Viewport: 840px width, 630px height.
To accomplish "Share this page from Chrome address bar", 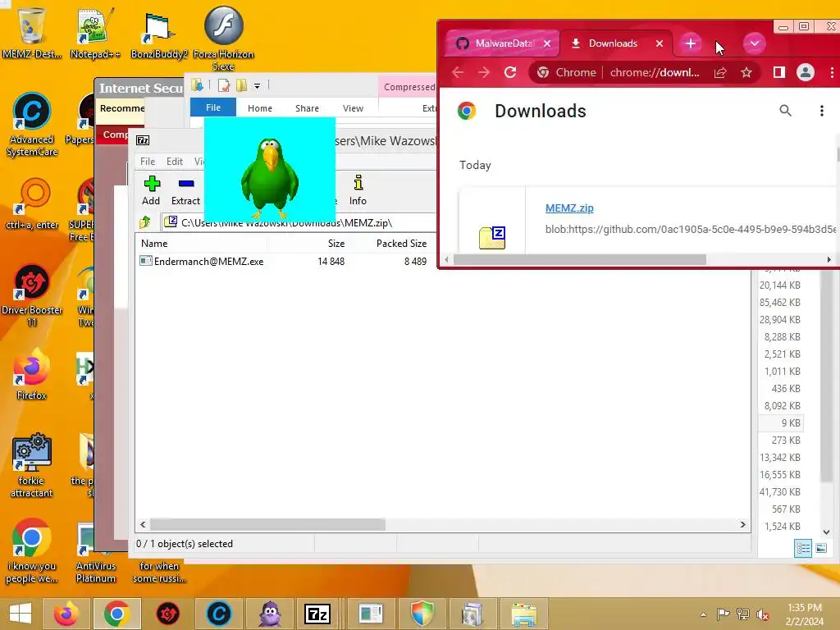I will (720, 72).
